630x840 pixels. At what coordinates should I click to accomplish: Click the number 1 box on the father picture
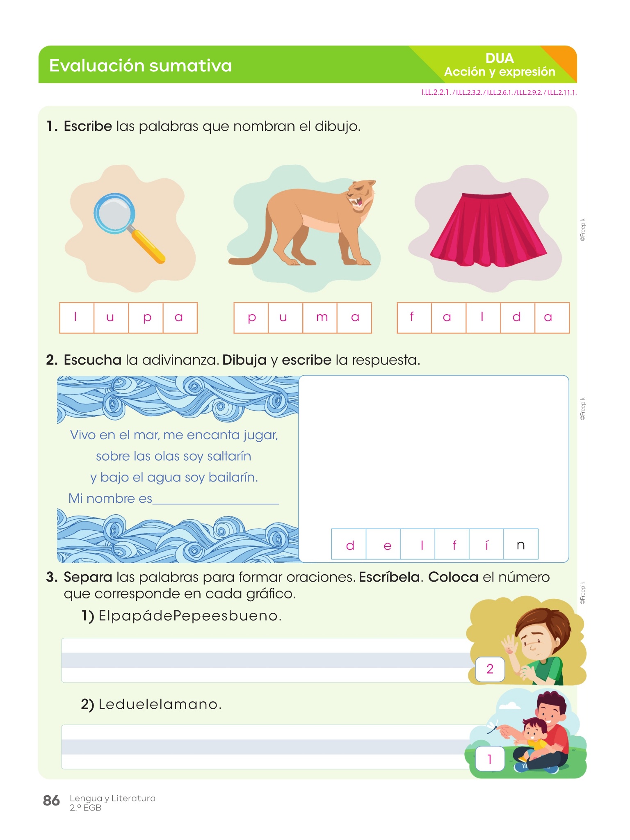[490, 759]
